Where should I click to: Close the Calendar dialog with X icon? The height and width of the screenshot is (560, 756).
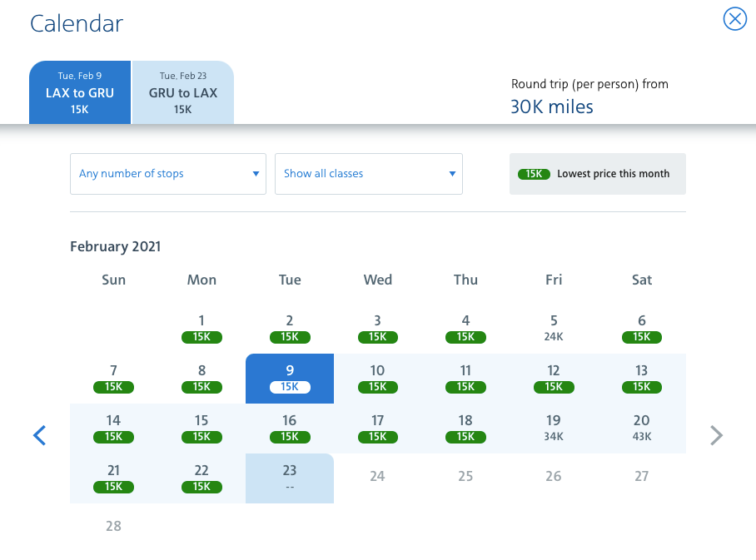point(734,19)
